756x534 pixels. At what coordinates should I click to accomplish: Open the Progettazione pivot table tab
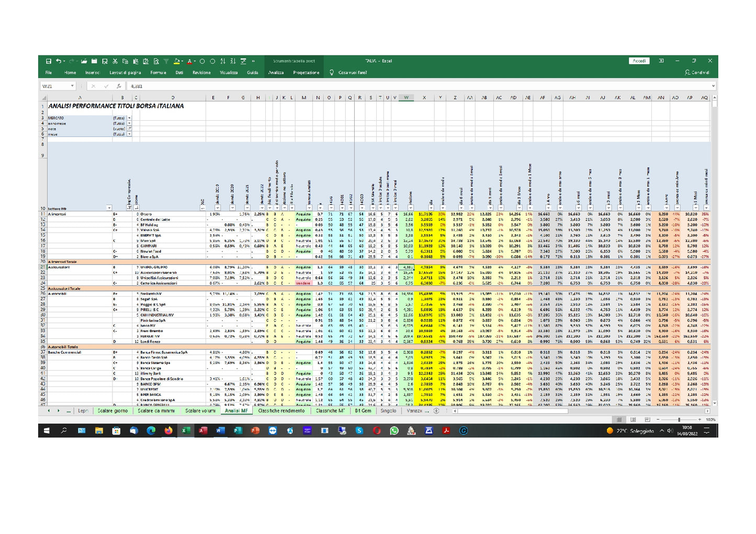pyautogui.click(x=306, y=73)
